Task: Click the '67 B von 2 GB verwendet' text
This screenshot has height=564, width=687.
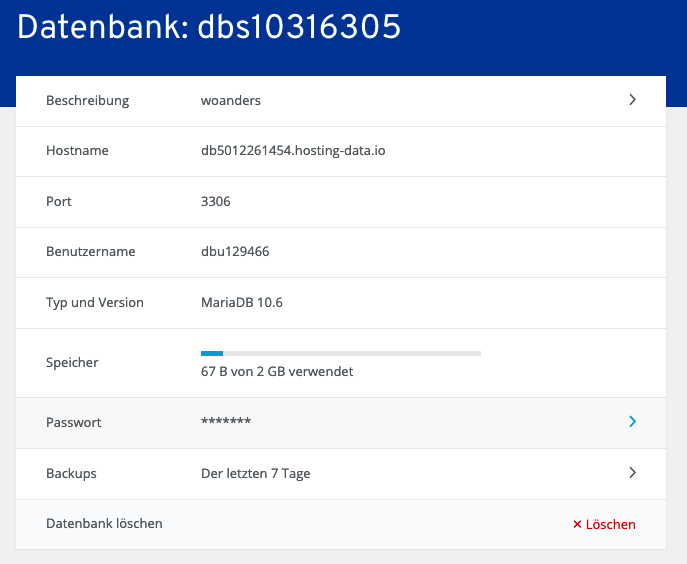Action: point(277,372)
